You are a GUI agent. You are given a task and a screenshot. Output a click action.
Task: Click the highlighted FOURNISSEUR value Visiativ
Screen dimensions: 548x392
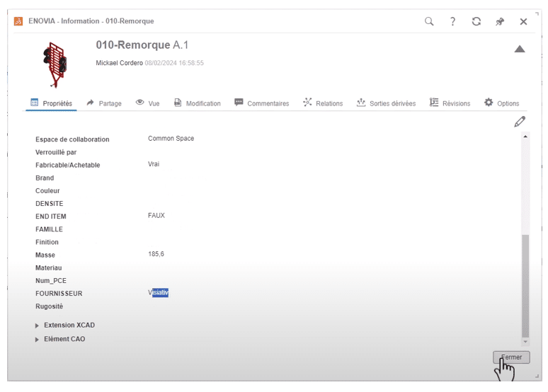pyautogui.click(x=158, y=292)
